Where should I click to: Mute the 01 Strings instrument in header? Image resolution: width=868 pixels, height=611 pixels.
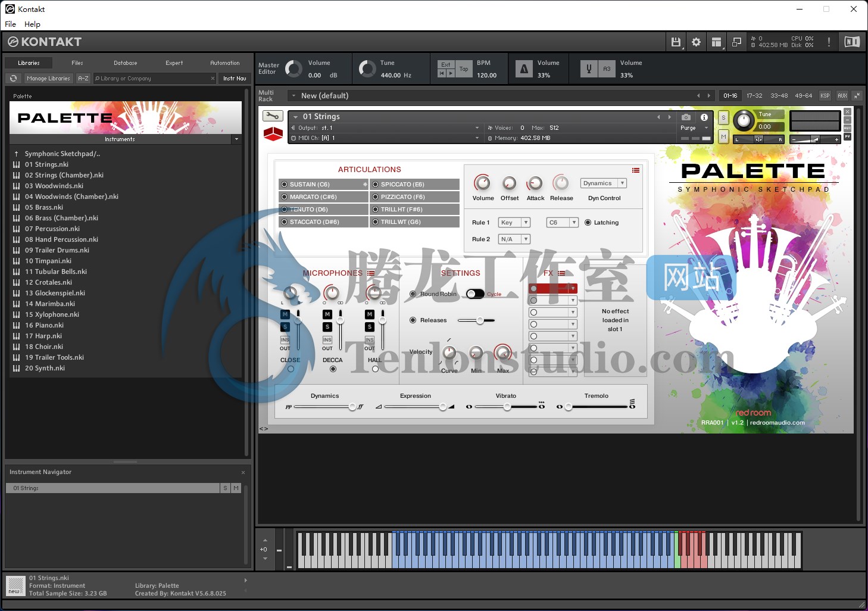point(723,137)
